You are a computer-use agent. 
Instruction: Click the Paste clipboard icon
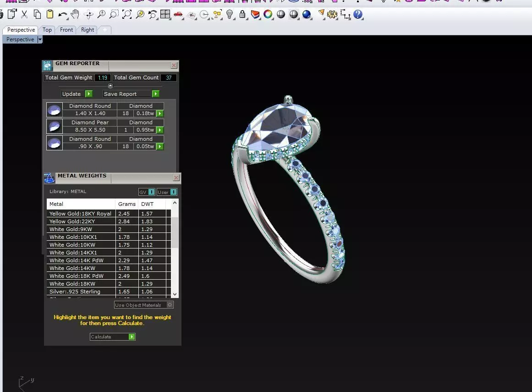pos(50,14)
